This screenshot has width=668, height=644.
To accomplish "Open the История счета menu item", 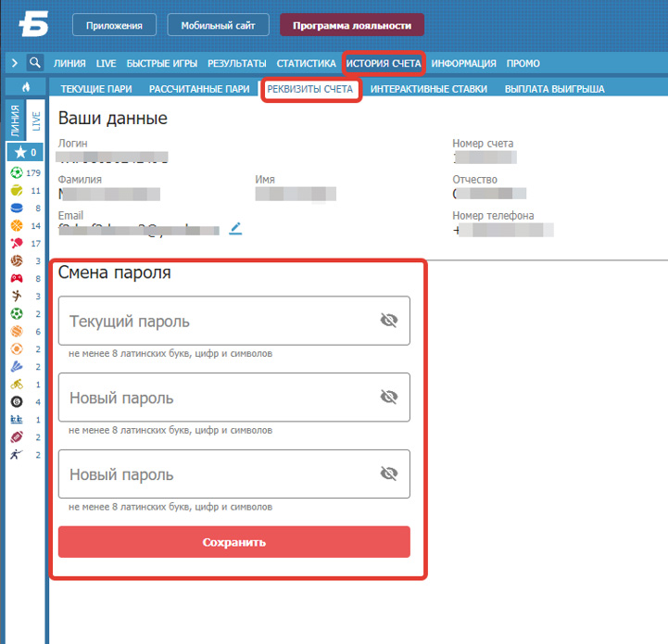I will (384, 64).
